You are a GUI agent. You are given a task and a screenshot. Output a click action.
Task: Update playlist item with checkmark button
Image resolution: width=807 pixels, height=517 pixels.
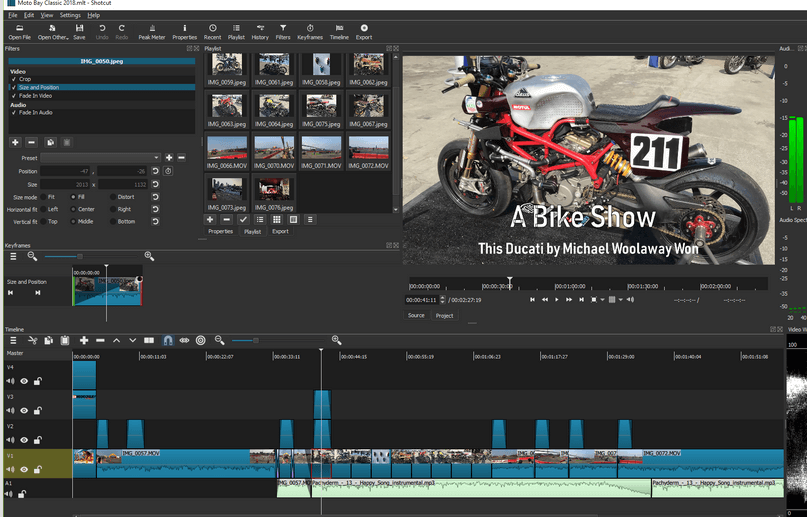point(243,220)
